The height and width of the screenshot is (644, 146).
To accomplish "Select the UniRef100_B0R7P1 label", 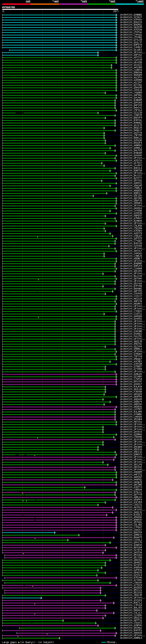I will pyautogui.click(x=131, y=630).
